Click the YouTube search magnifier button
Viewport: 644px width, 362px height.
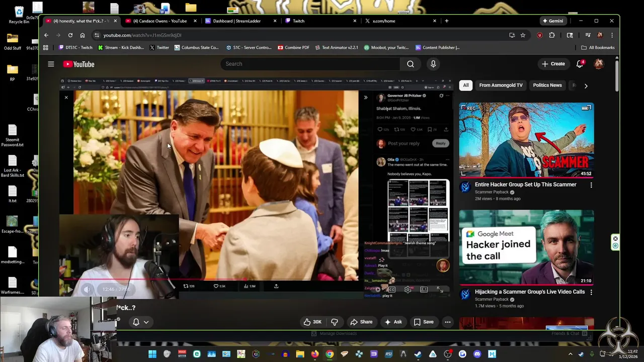[411, 64]
